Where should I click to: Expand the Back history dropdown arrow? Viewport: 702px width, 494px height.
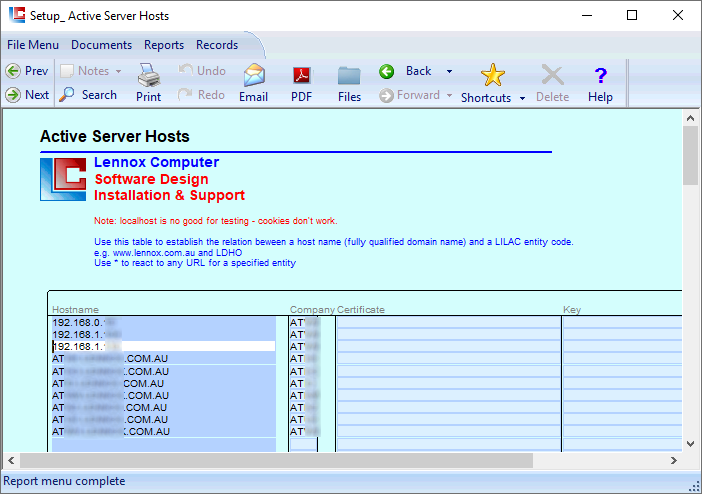449,71
